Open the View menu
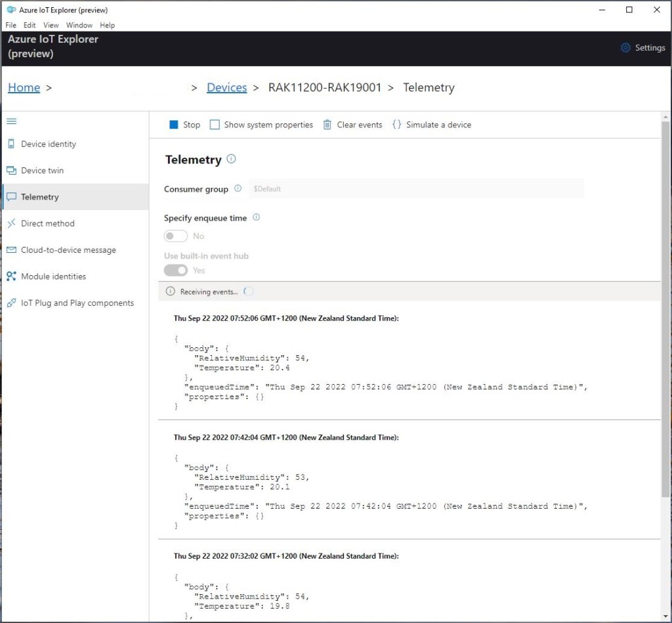672x623 pixels. pyautogui.click(x=51, y=25)
